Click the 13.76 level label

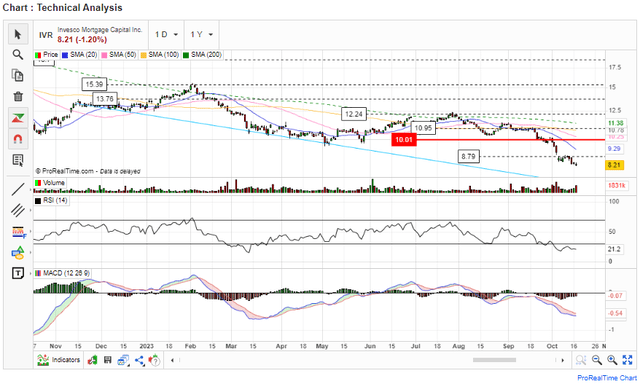105,99
